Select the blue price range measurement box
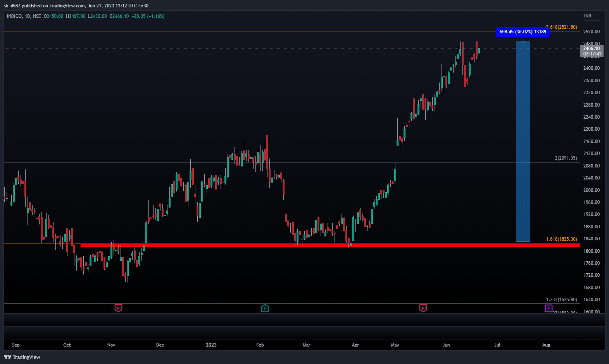The height and width of the screenshot is (364, 609). [x=523, y=141]
